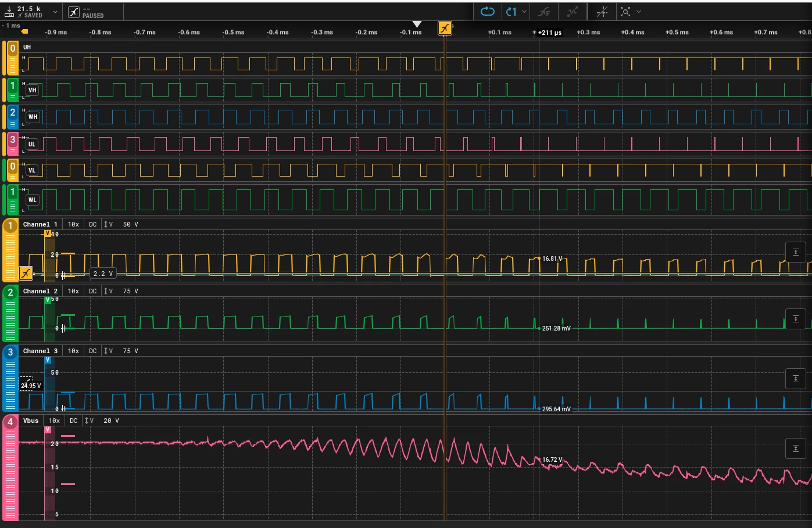The width and height of the screenshot is (812, 528).
Task: Select the digital channel 1 VH badge
Action: [x=12, y=89]
